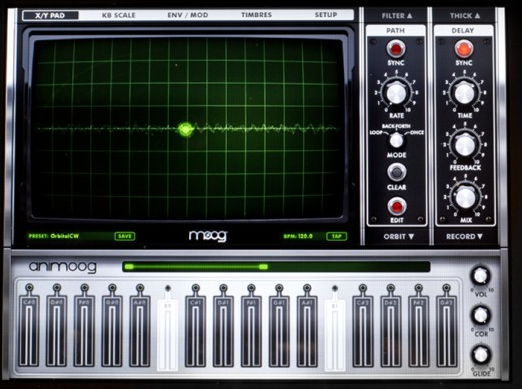Click the GLIDE knob
522x389 pixels.
click(480, 354)
